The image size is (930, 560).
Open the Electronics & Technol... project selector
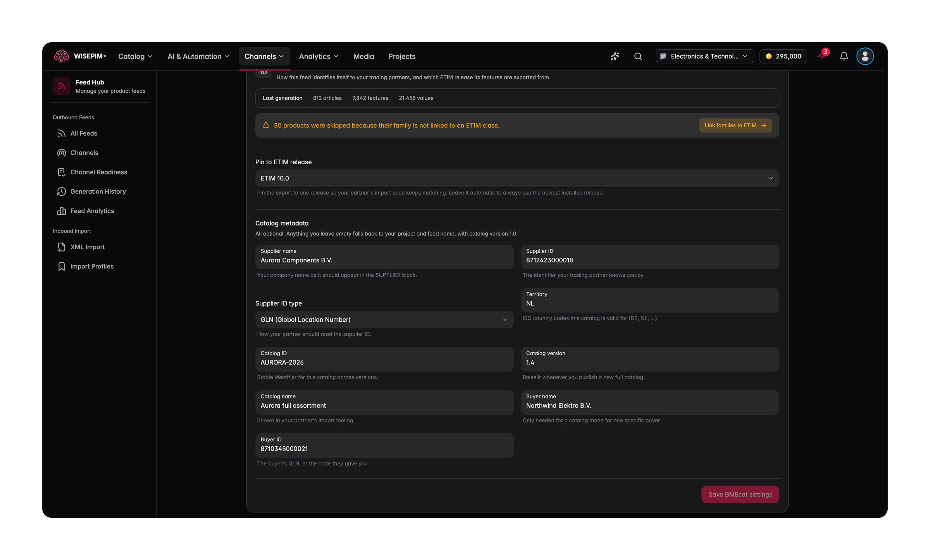point(704,56)
